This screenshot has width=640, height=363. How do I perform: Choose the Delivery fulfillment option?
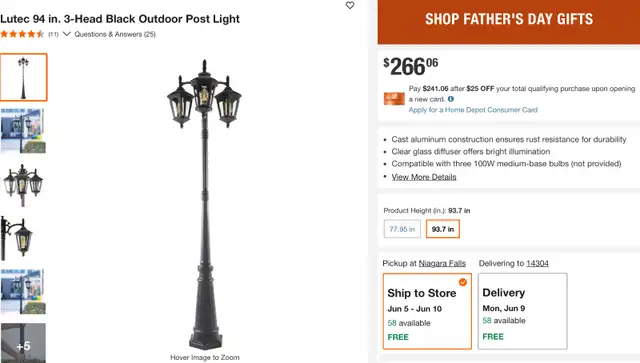tap(522, 311)
